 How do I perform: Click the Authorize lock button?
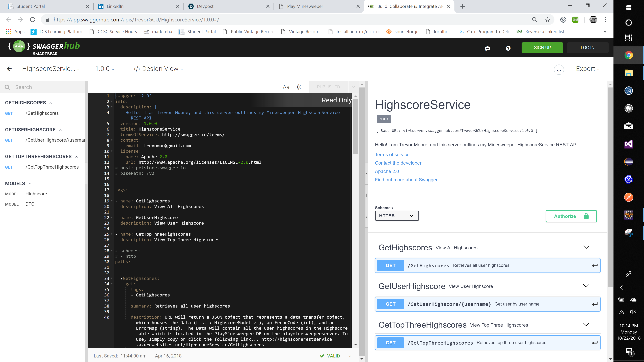pos(571,216)
